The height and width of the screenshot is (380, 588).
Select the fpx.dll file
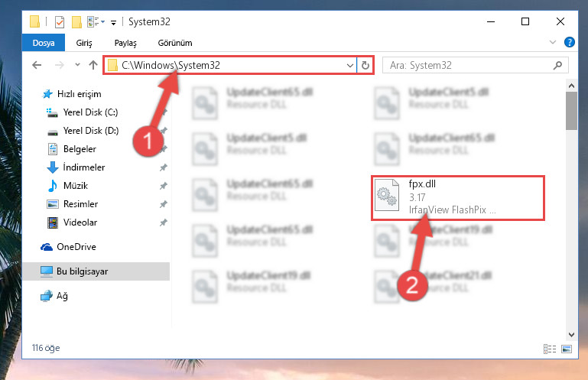457,198
